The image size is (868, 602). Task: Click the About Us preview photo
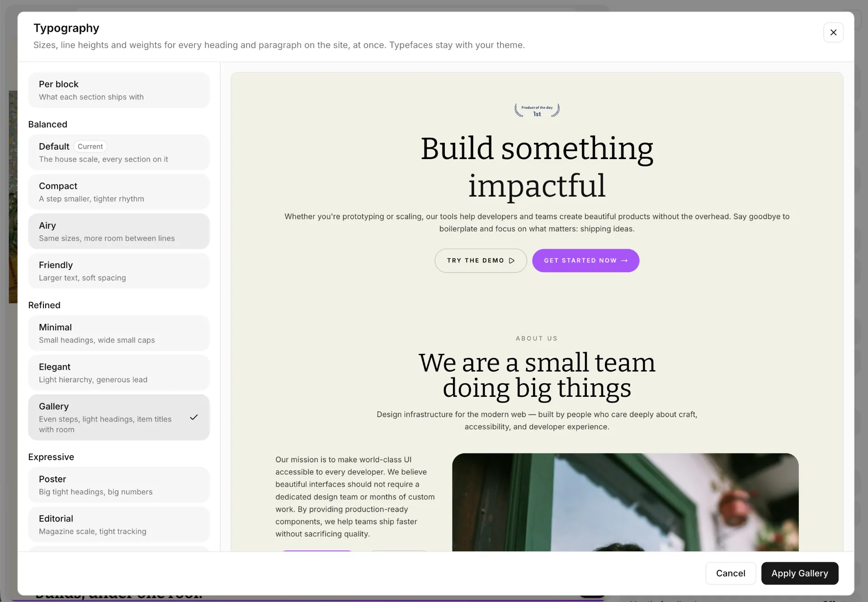coord(625,502)
